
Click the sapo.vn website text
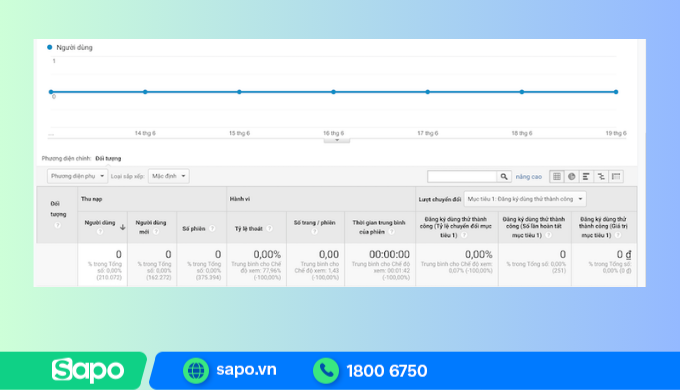click(246, 370)
